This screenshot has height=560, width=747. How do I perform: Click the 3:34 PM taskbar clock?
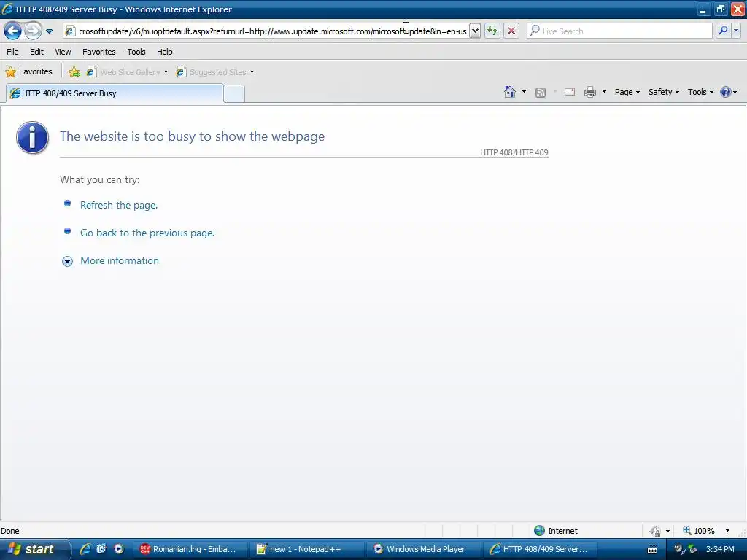[720, 549]
